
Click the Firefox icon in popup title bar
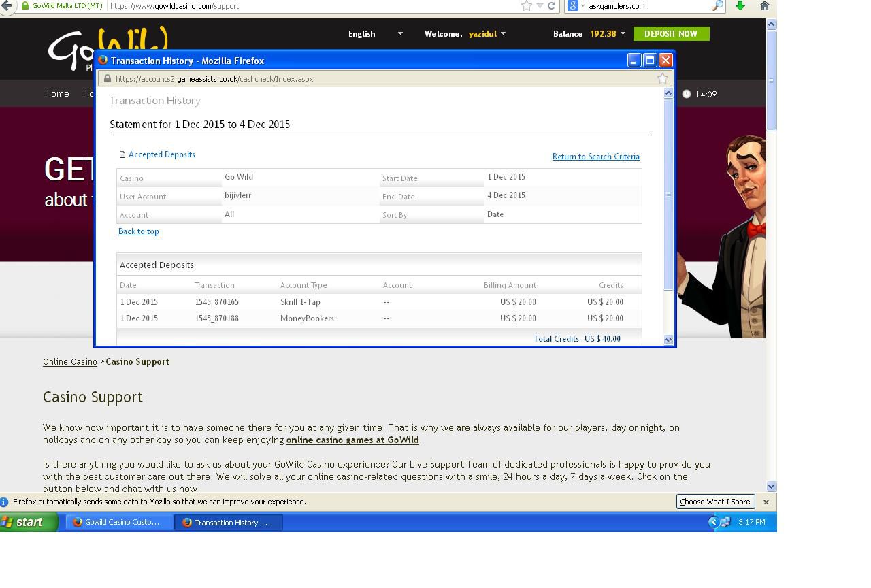point(103,60)
